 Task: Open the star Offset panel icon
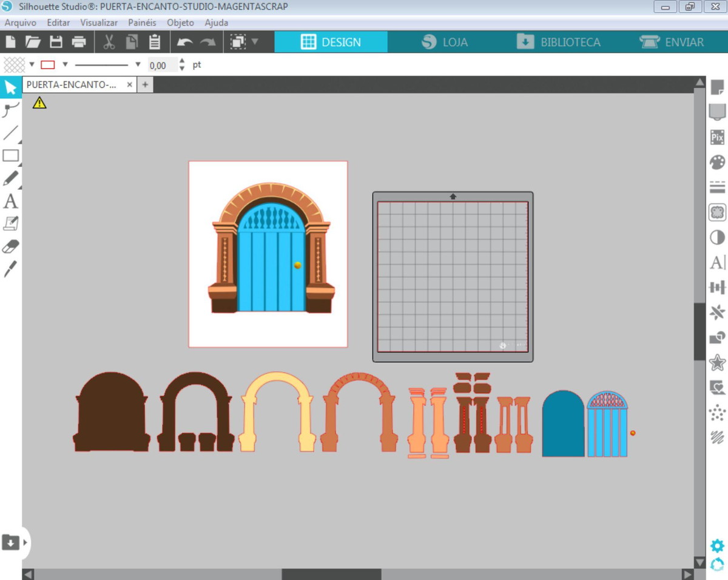717,362
